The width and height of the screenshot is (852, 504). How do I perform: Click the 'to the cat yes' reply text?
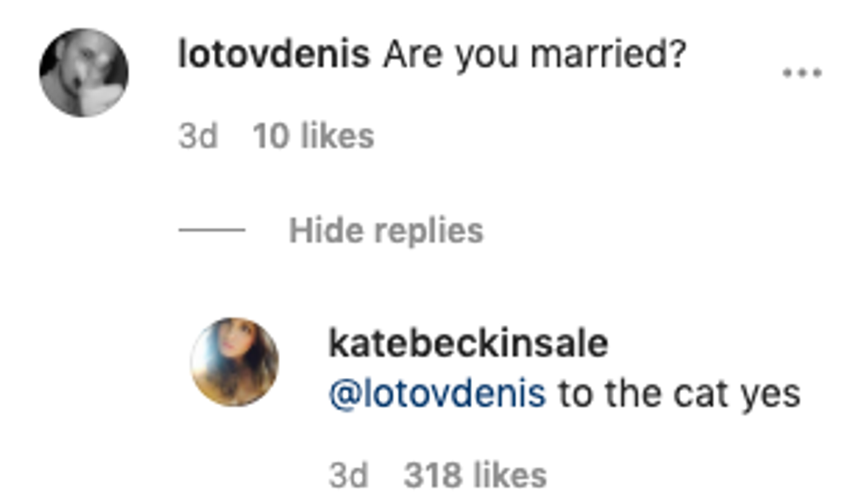pyautogui.click(x=678, y=394)
